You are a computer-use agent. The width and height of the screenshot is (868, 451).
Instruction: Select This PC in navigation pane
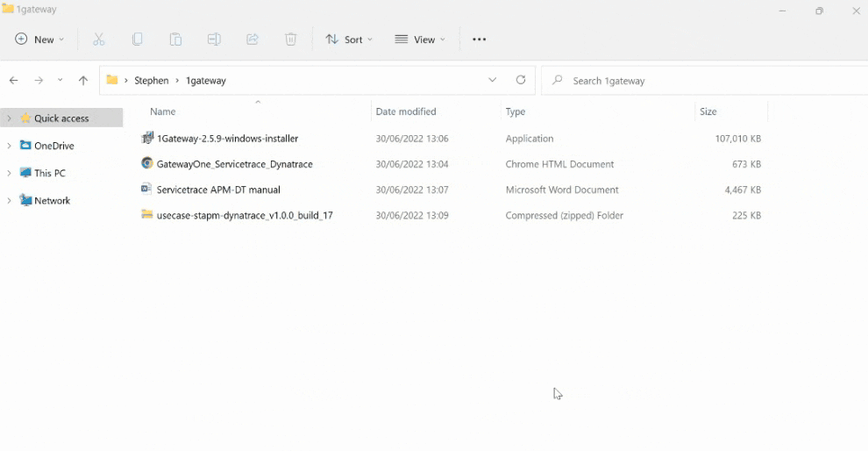pyautogui.click(x=50, y=173)
